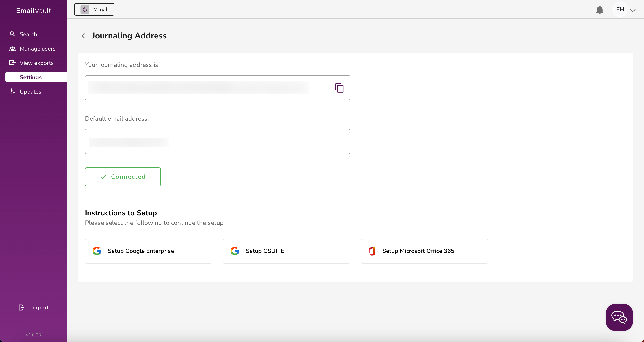Click the EmailVault logo

click(34, 11)
